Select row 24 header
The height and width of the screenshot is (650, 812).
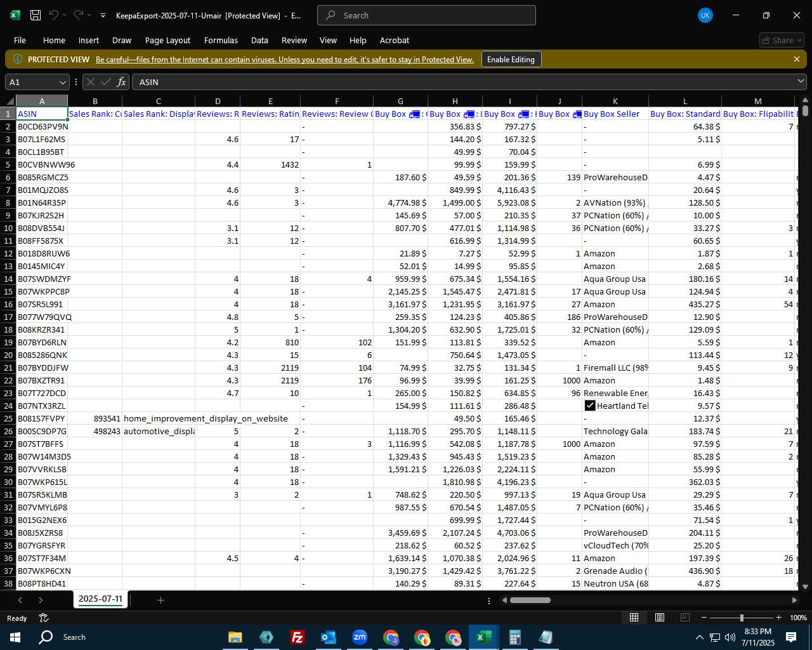point(8,406)
